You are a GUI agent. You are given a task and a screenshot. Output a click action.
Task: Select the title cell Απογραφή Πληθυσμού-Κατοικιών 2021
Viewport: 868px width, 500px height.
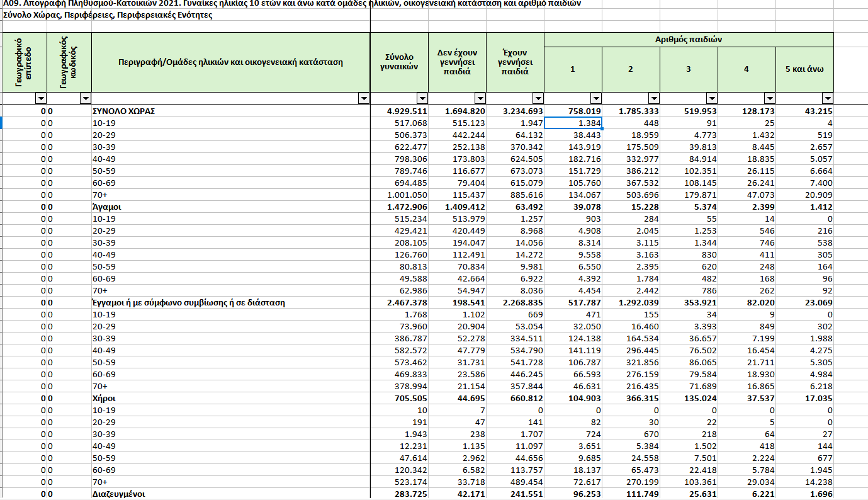pos(292,4)
